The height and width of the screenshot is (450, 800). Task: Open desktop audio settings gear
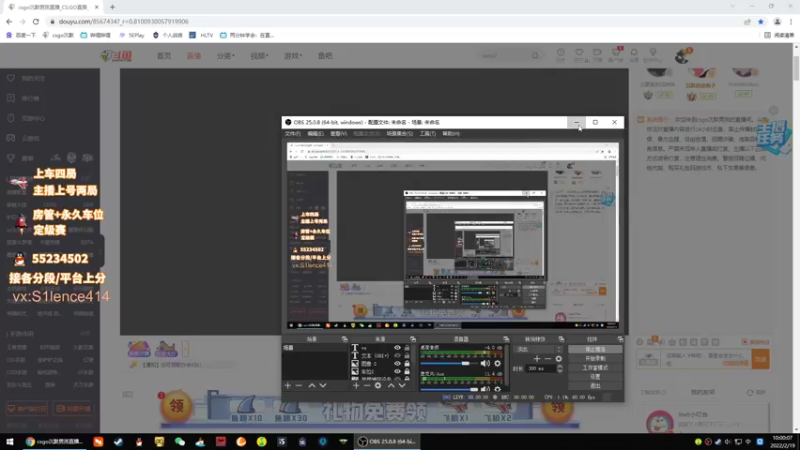(x=497, y=363)
